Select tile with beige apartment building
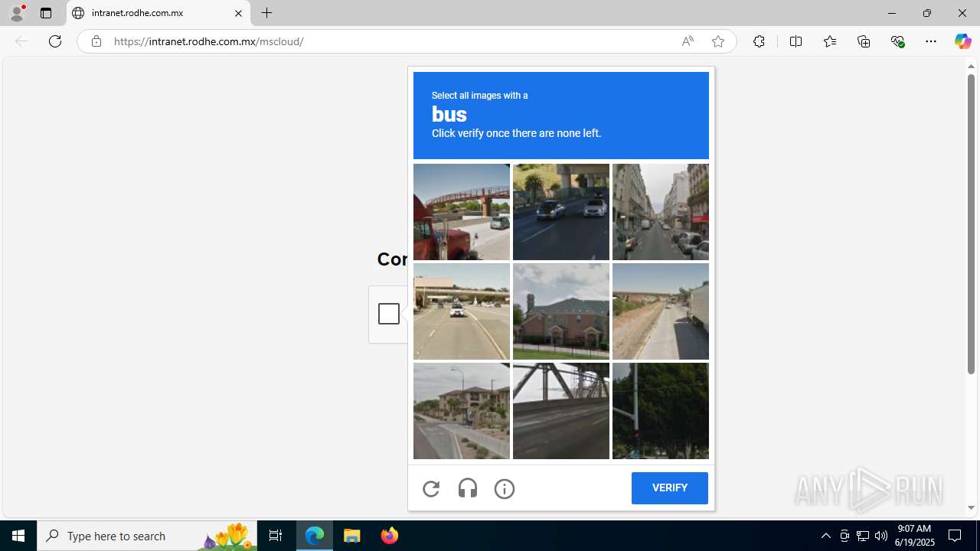The width and height of the screenshot is (980, 551). tap(462, 411)
